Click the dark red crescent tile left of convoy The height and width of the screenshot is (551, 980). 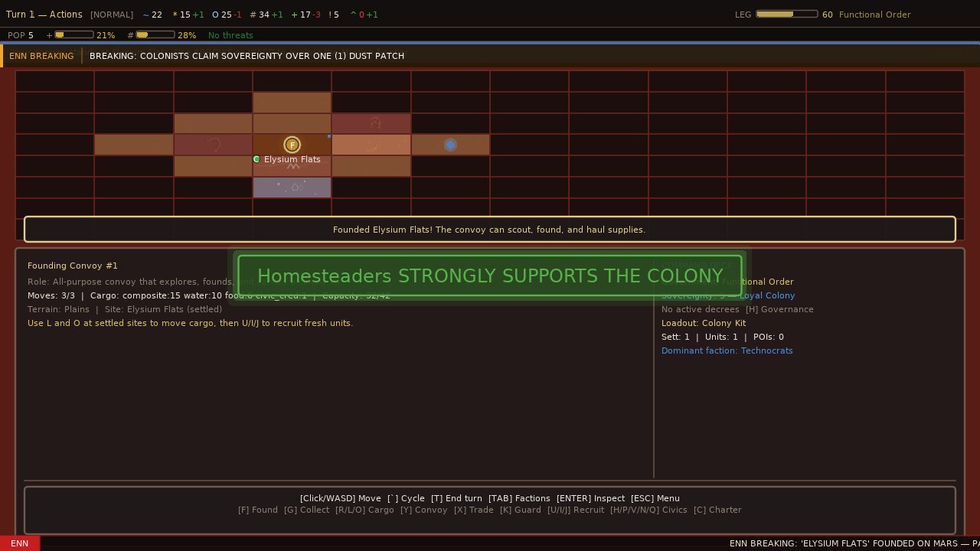pos(213,145)
